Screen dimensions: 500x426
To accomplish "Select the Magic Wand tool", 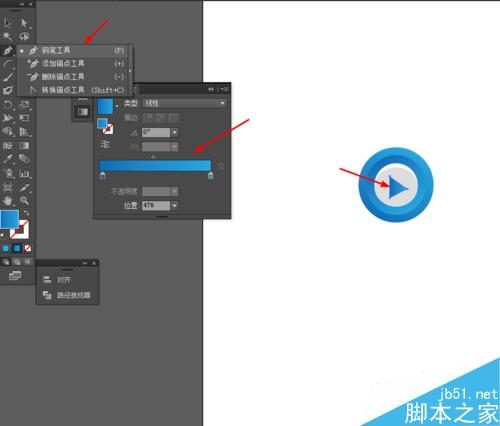I will point(8,37).
